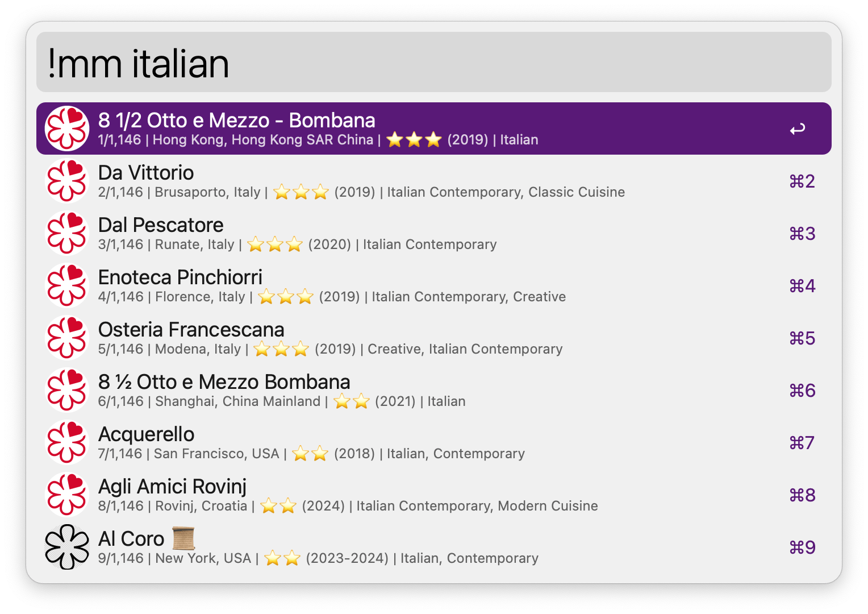
Task: Click 'Italian Contemporary, Modern Cuisine' in Agli Amici row
Action: click(477, 506)
